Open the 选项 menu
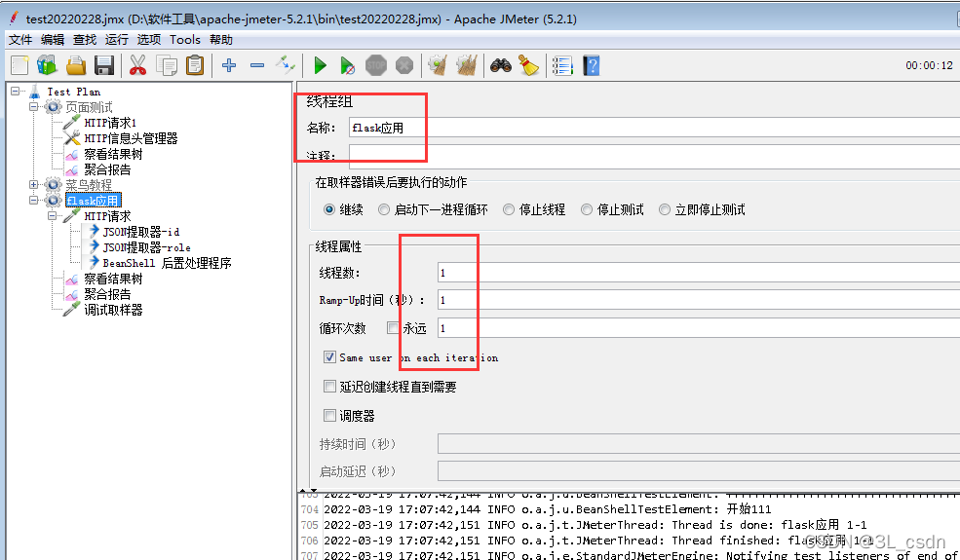The width and height of the screenshot is (960, 560). [149, 40]
